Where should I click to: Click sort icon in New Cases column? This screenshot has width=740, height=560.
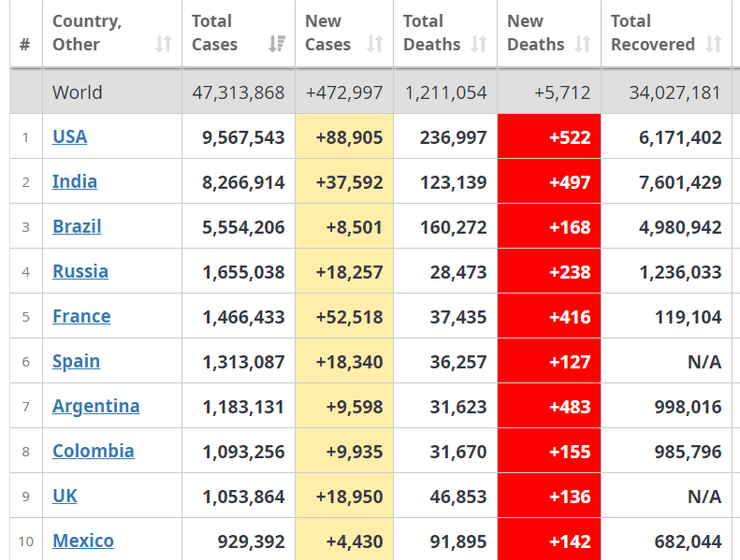coord(375,44)
